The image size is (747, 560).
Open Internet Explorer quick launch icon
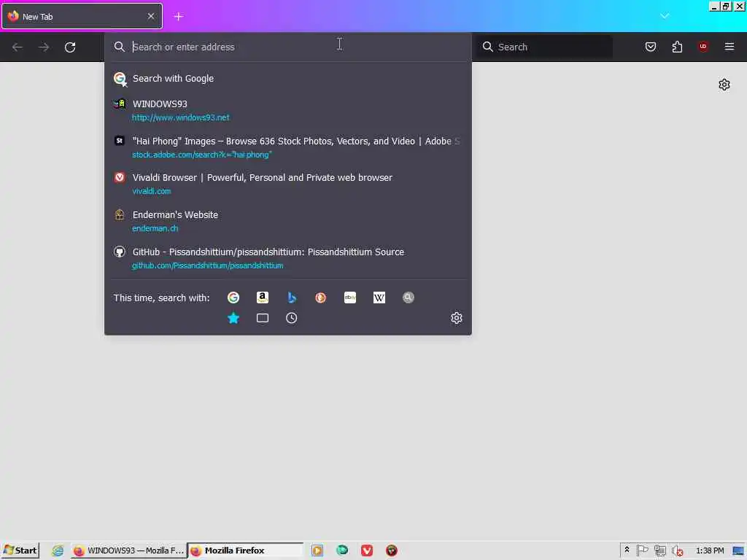click(58, 551)
